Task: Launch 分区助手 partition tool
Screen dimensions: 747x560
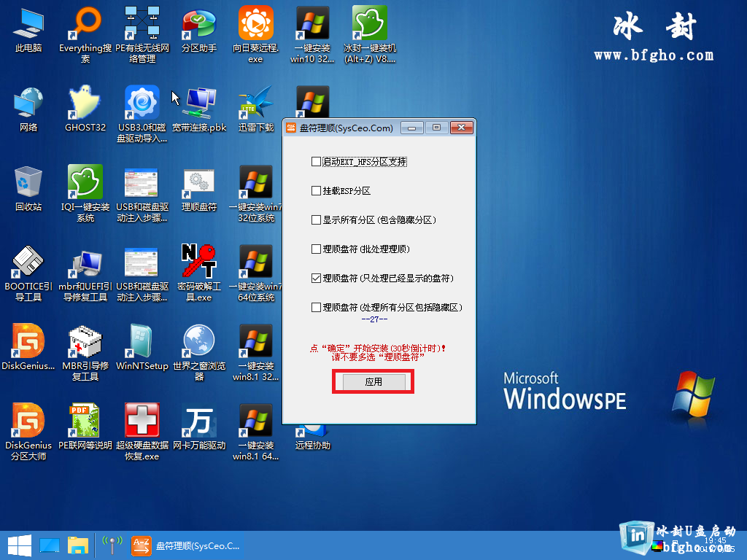Action: [x=199, y=29]
